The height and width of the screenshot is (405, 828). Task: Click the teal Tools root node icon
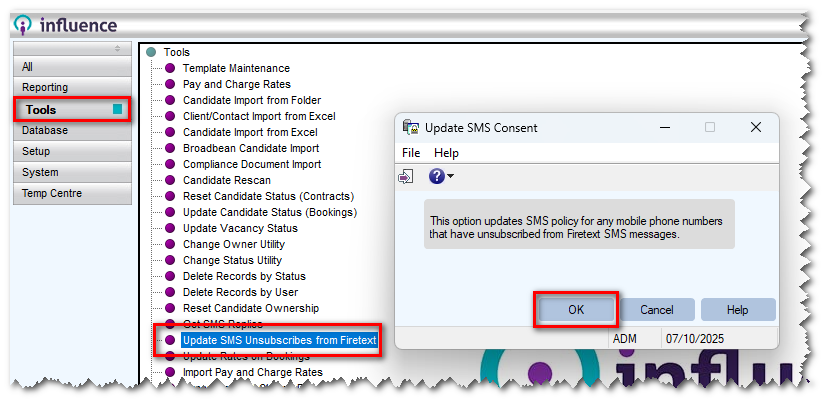(x=152, y=52)
